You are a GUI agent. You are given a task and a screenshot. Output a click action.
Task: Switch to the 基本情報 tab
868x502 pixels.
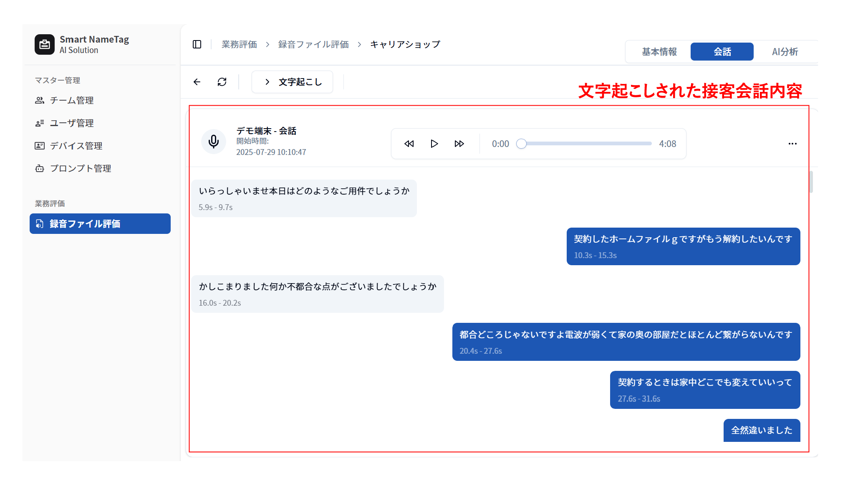659,52
